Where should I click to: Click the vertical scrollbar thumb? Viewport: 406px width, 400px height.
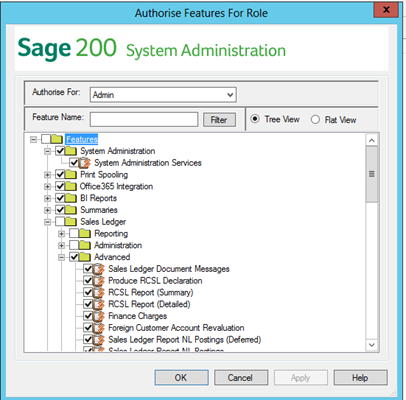[x=372, y=174]
